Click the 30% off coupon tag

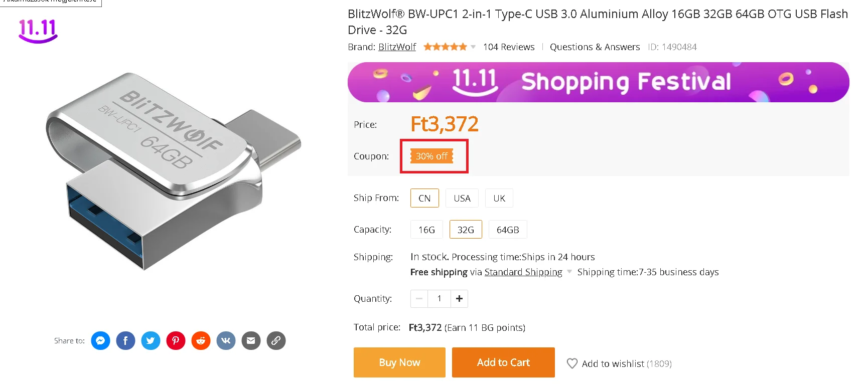point(431,156)
